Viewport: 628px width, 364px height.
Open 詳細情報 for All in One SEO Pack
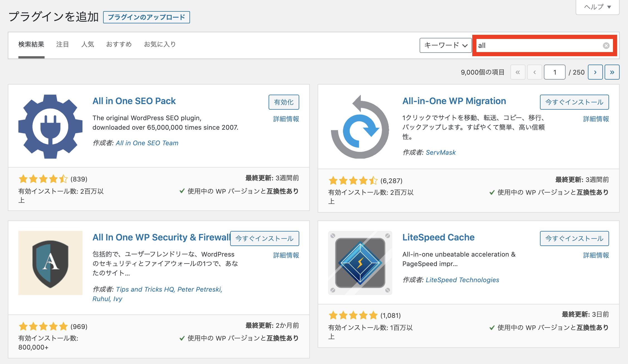(x=286, y=119)
